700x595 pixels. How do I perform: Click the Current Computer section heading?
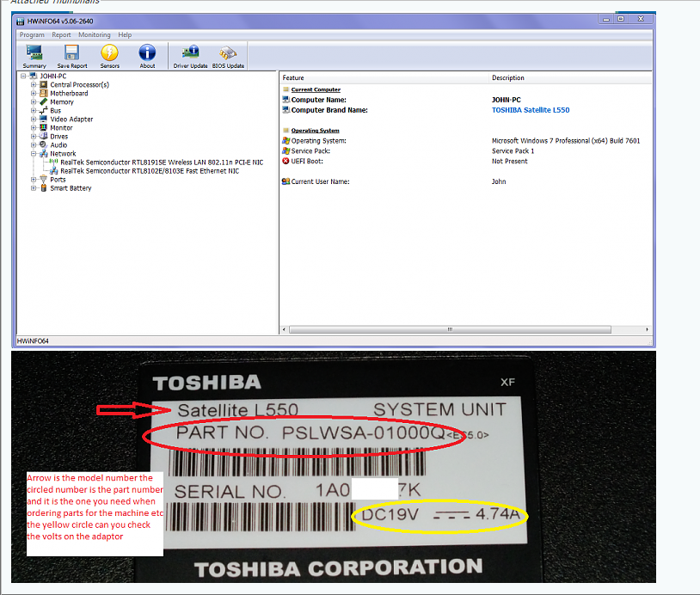point(316,89)
